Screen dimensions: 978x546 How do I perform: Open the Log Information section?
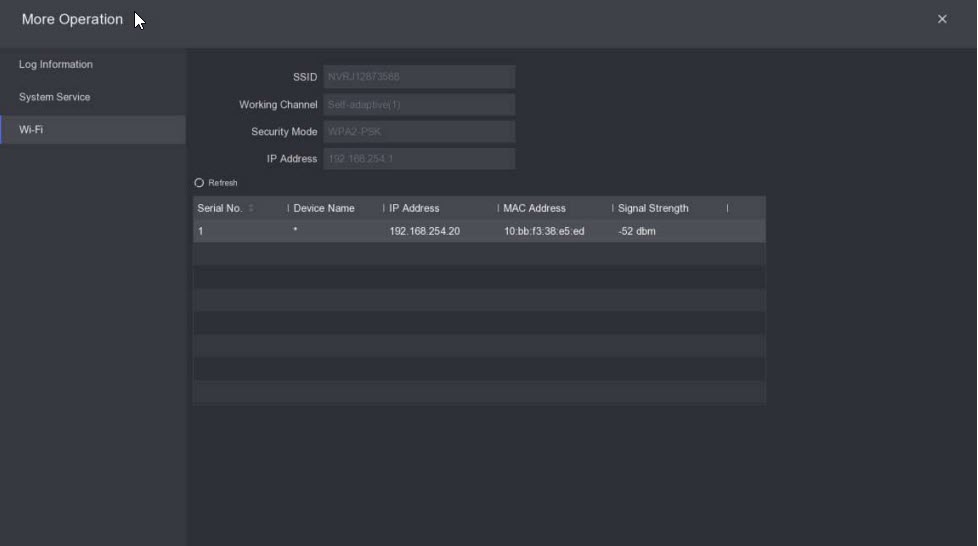pyautogui.click(x=56, y=65)
